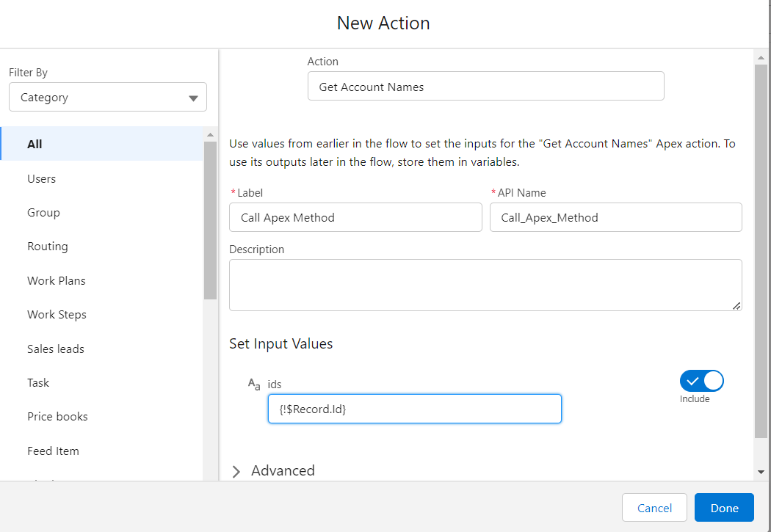Focus the Label input field
This screenshot has width=771, height=532.
click(355, 218)
